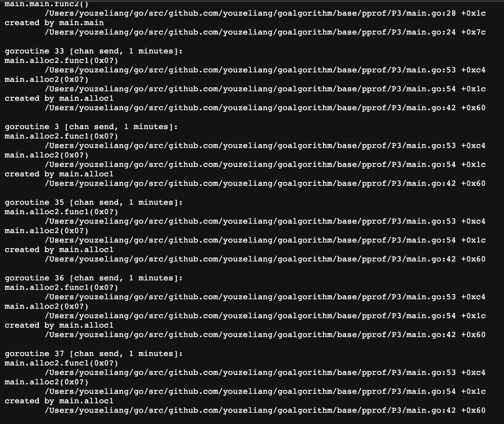This screenshot has height=424, width=504.
Task: Click 'main.alloc2(0x0?)' under goroutine 36
Action: click(47, 307)
